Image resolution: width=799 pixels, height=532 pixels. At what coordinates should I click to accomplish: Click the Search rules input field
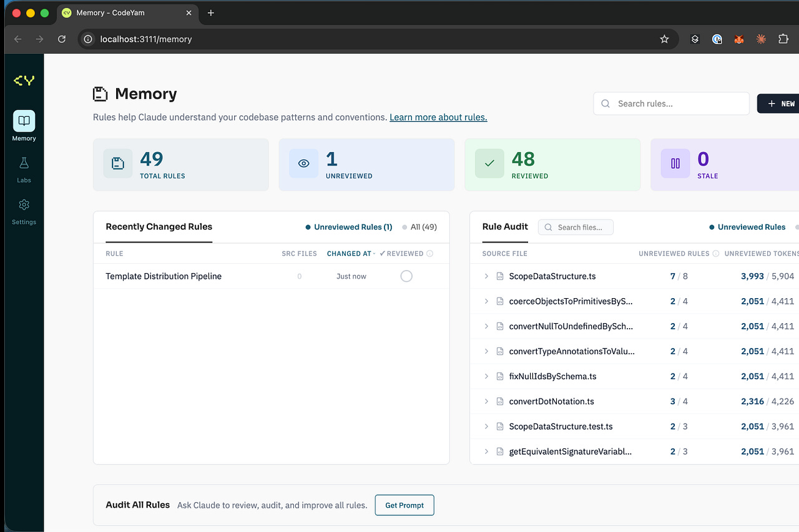coord(671,104)
